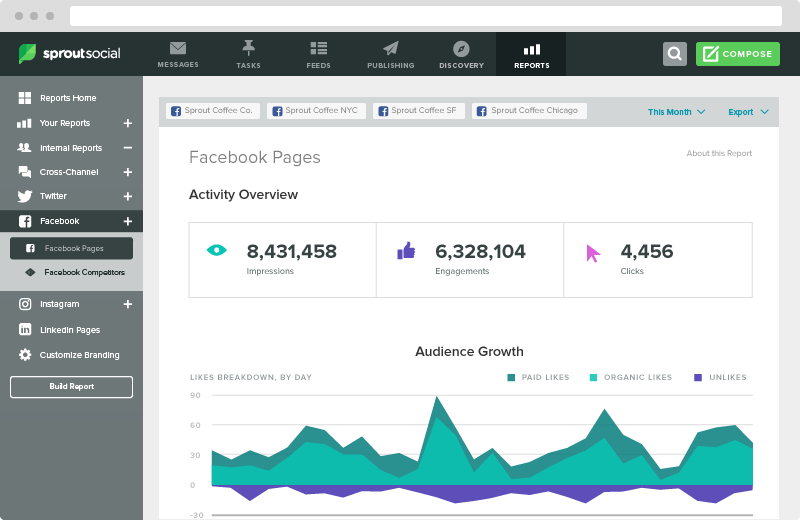Click the 4,456 clicks value
Viewport: 800px width, 520px height.
tap(646, 251)
